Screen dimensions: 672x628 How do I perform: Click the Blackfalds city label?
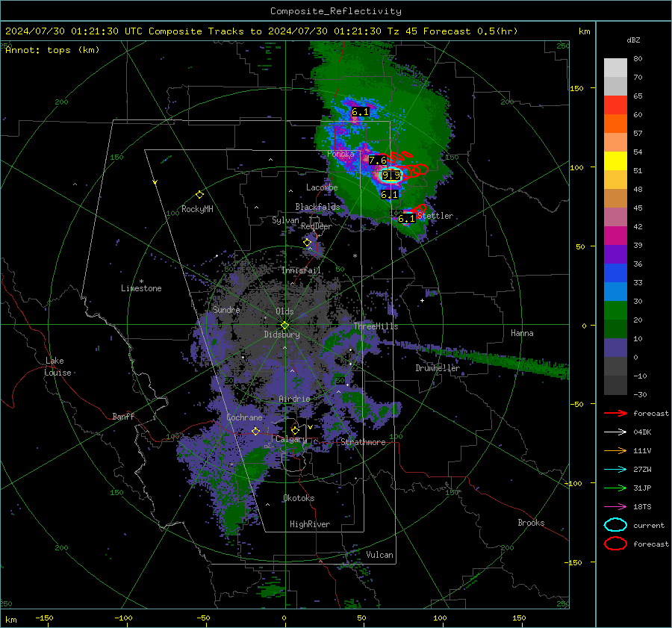317,207
